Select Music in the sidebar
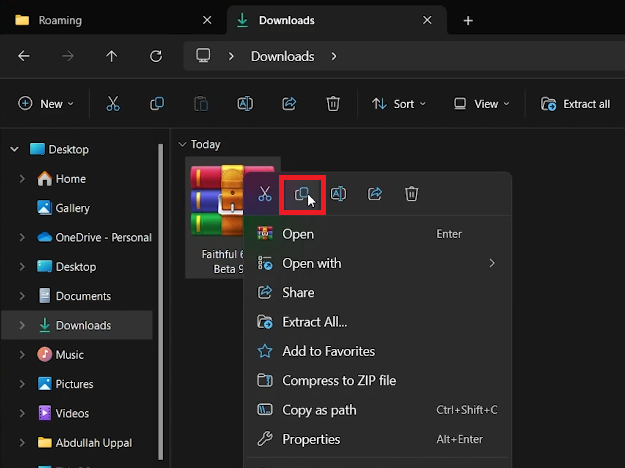625x468 pixels. pos(69,355)
